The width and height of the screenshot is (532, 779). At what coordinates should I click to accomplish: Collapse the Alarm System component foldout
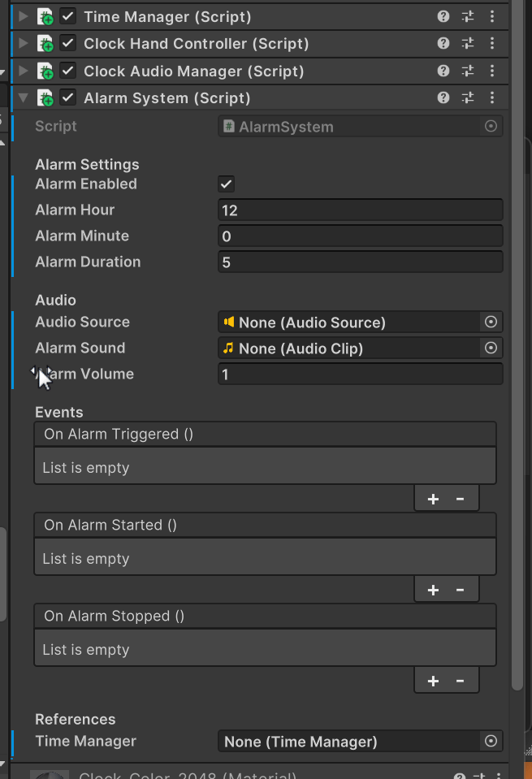[23, 97]
